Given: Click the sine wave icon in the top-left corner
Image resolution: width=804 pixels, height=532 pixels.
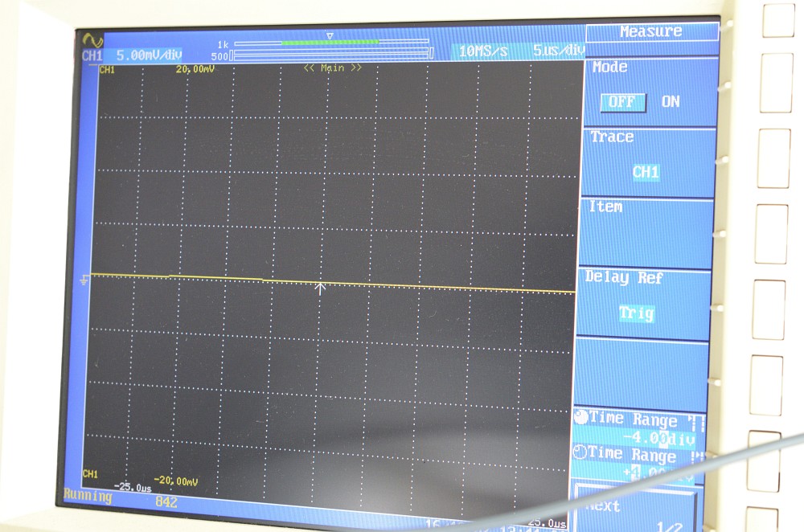Looking at the screenshot, I should [x=92, y=40].
